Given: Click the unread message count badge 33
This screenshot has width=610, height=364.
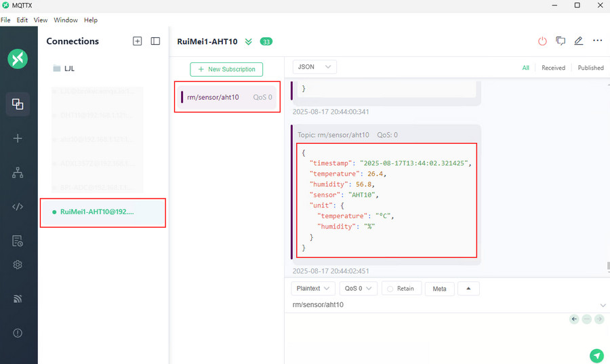Looking at the screenshot, I should coord(266,41).
